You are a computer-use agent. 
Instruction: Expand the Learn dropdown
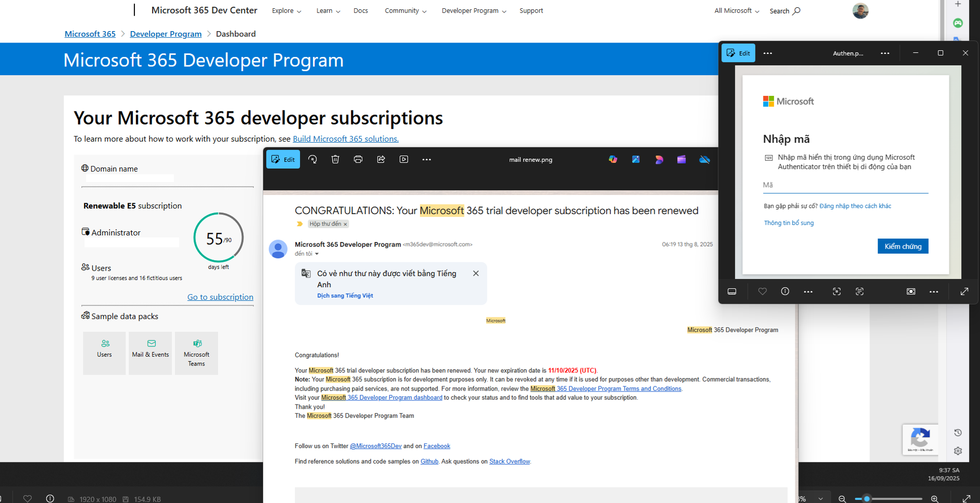[x=328, y=11]
